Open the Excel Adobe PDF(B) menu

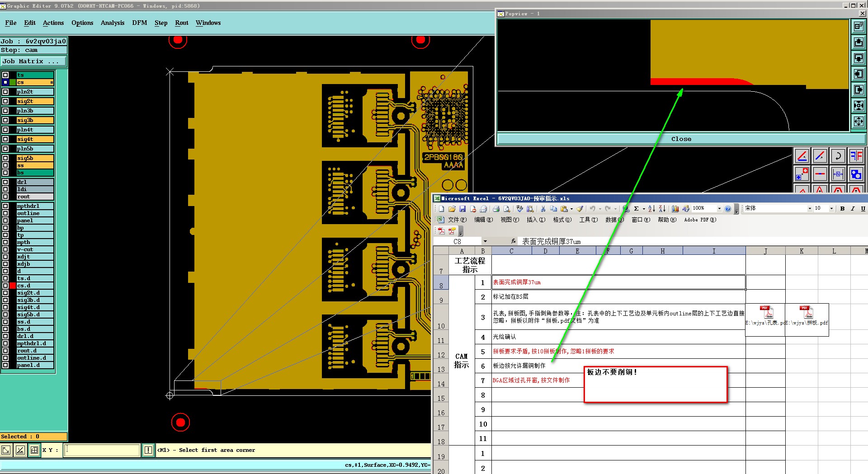click(700, 220)
